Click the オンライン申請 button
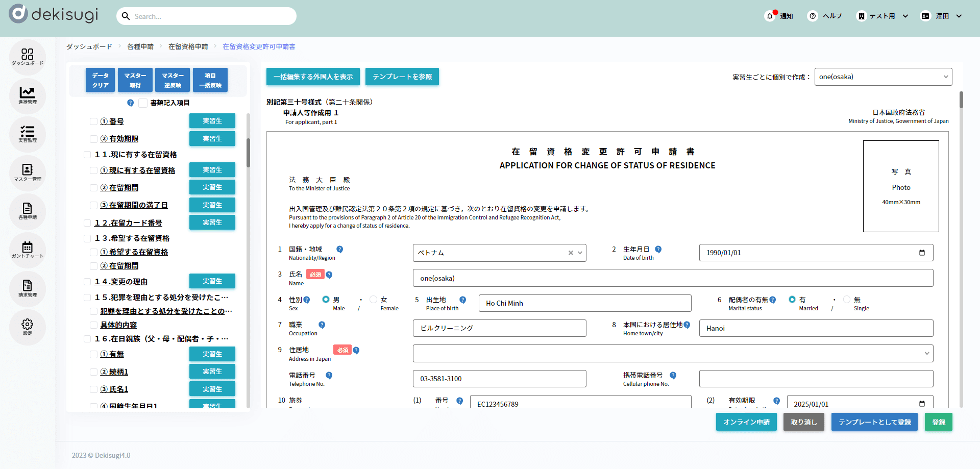 pos(746,422)
